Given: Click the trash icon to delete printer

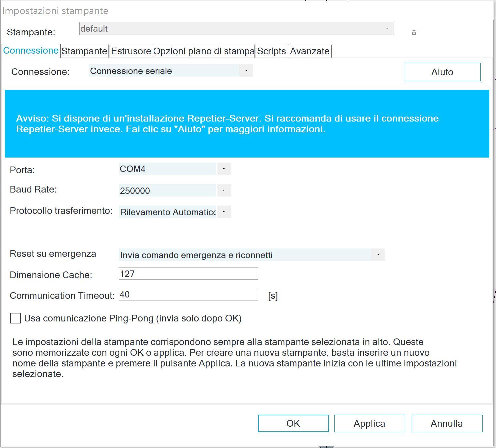Looking at the screenshot, I should pyautogui.click(x=414, y=32).
